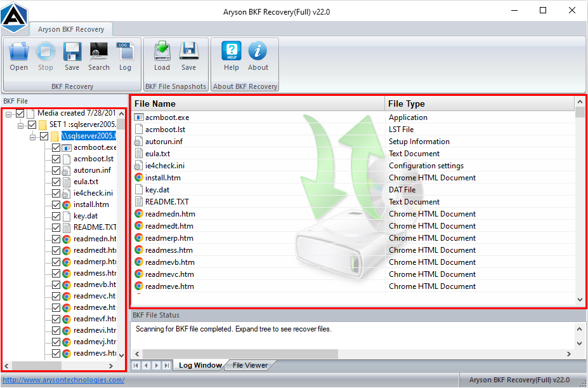Uncheck the Media created checkbox
Screen dimensions: 588x388
(20, 113)
